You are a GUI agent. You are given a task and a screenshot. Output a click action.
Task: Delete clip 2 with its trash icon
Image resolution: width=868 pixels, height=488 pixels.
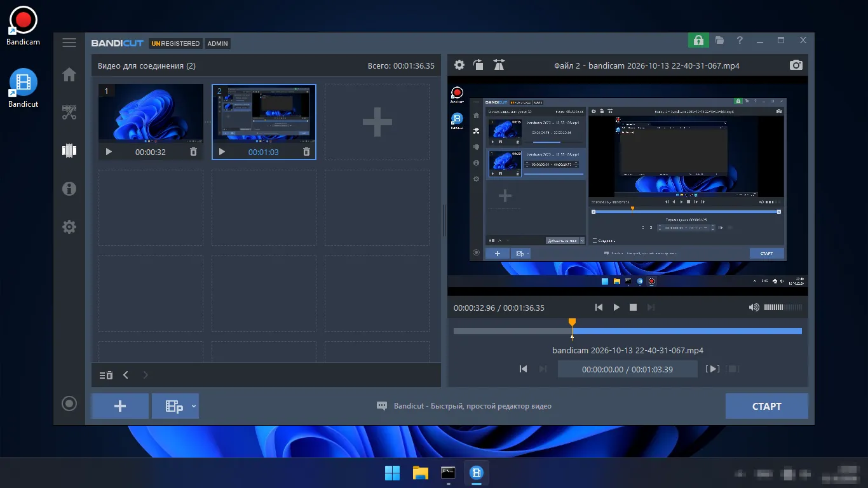coord(306,152)
